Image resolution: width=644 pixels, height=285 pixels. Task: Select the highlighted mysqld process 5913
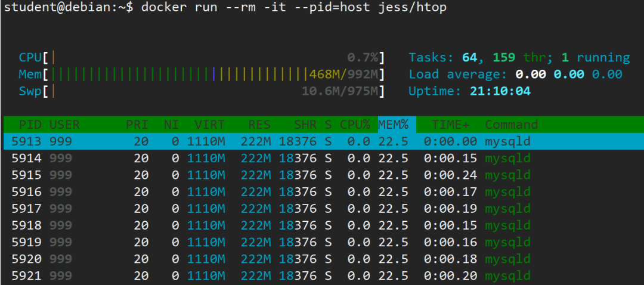pos(324,142)
